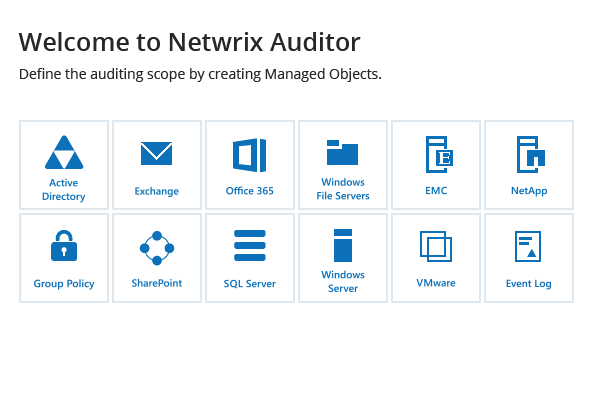
Task: Click the 'Welcome to Netwrix Auditor' heading
Action: coord(189,42)
